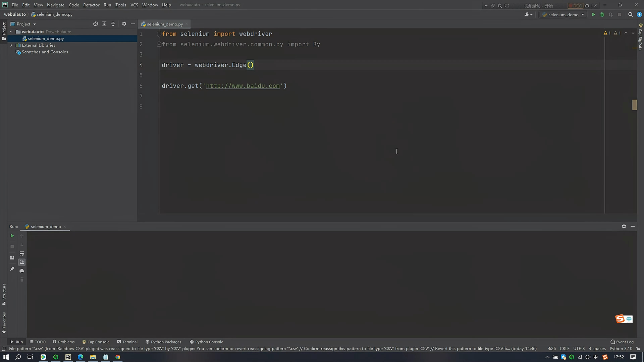Change UTF-8 file encoding in status bar
644x362 pixels.
579,349
